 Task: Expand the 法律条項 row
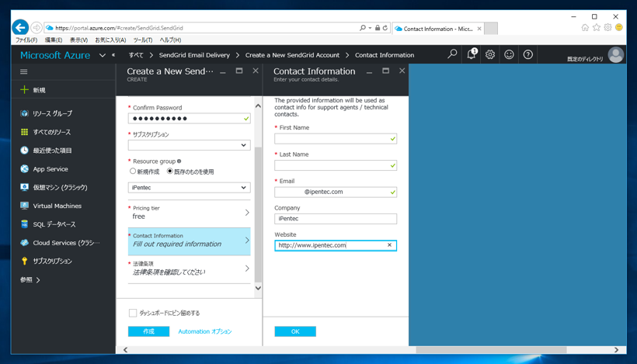(190, 269)
